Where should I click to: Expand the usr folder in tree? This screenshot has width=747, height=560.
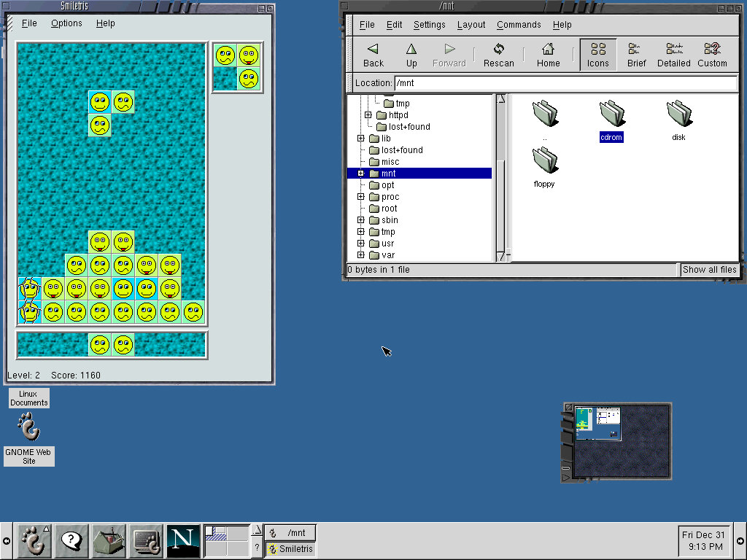pos(361,244)
